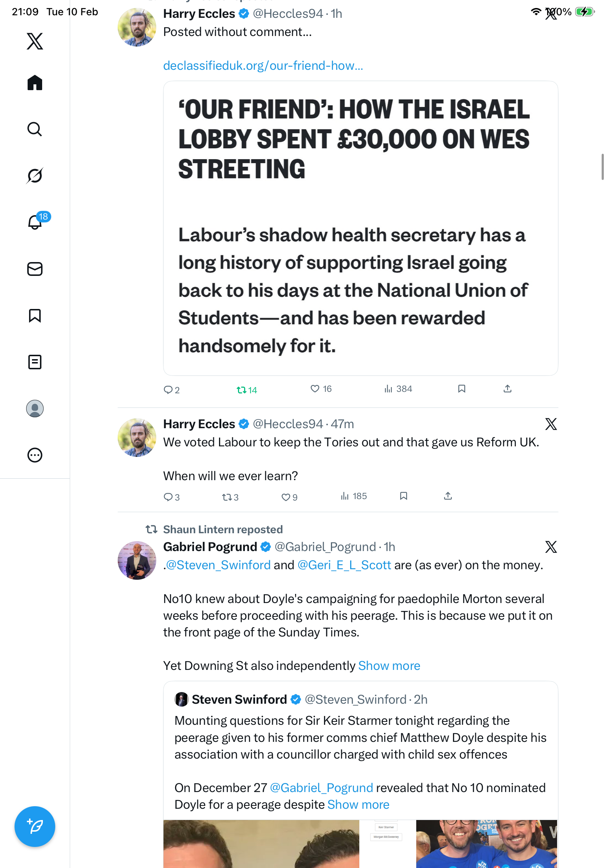
Task: Open Messages envelope icon
Action: [35, 269]
